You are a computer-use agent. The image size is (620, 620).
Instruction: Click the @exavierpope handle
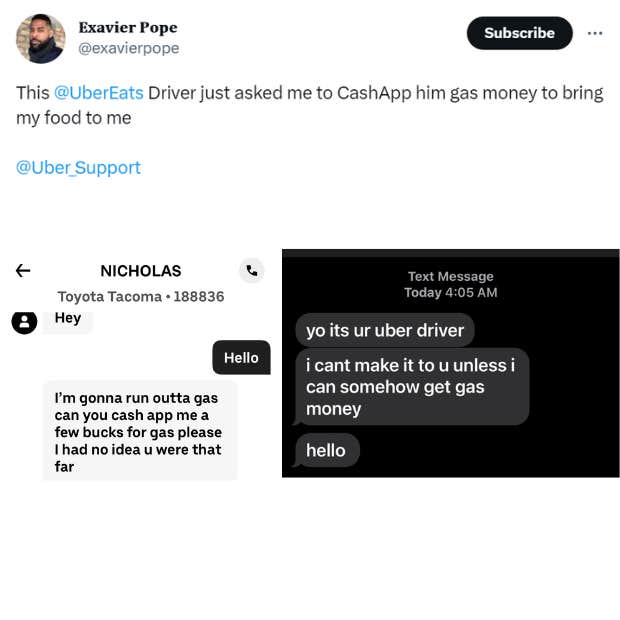tap(128, 47)
